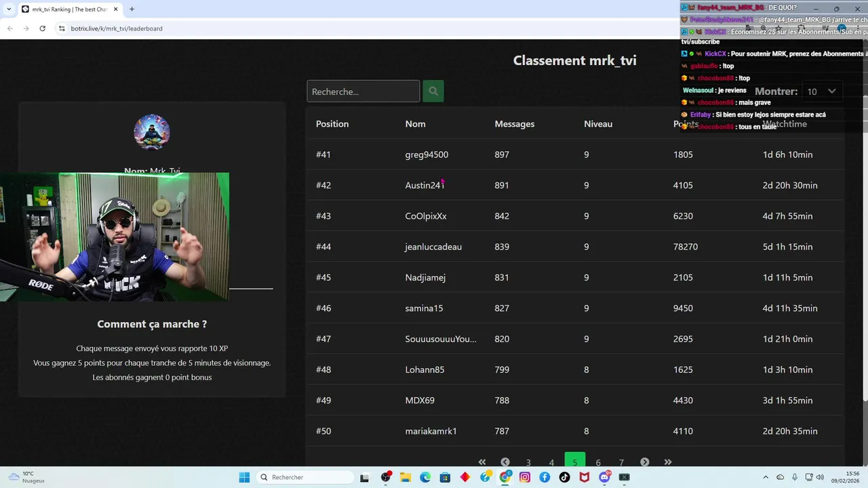Image resolution: width=868 pixels, height=488 pixels.
Task: Select user Nadjiamej in the ranking
Action: pyautogui.click(x=425, y=277)
